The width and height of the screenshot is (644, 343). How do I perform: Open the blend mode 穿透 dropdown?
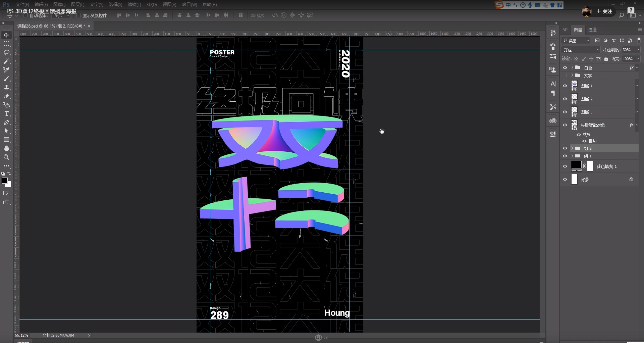coord(581,50)
